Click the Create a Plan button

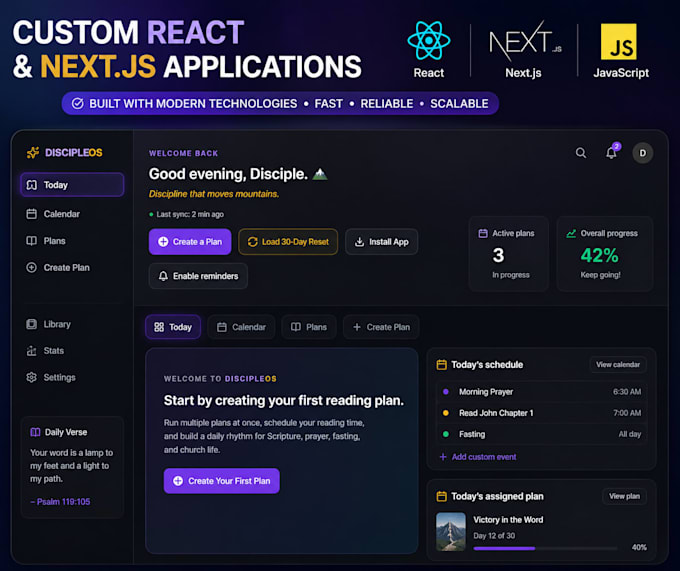point(190,241)
